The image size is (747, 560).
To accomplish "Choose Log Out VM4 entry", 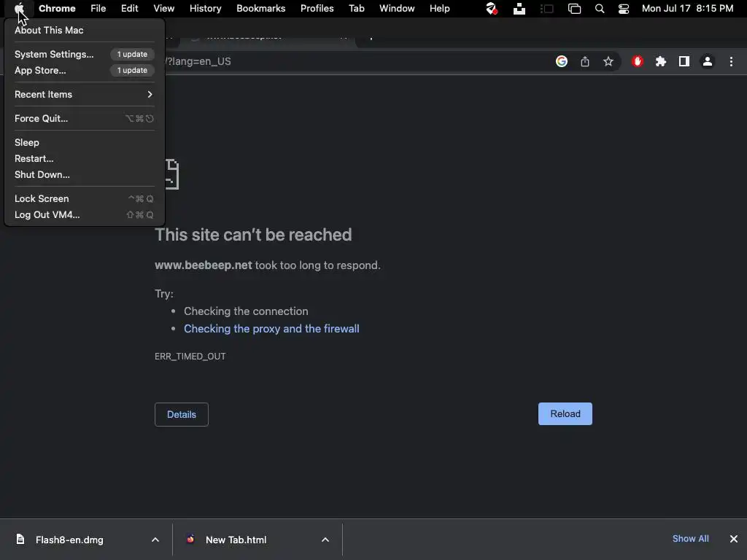I will point(85,215).
